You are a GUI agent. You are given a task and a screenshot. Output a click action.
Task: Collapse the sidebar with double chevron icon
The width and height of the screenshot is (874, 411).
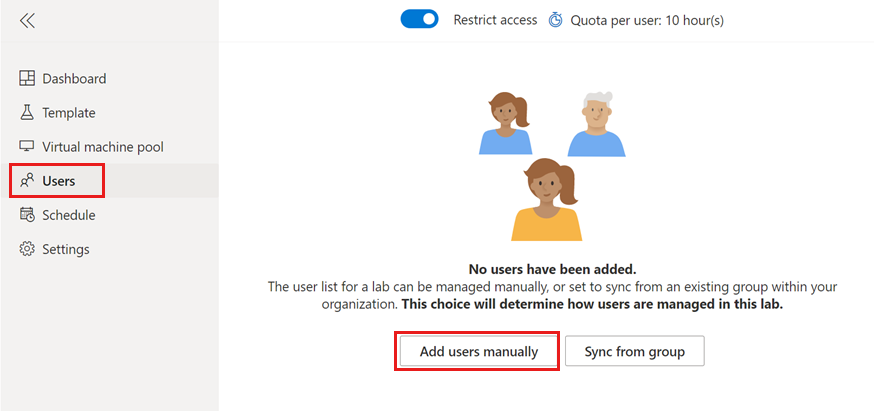(x=27, y=21)
